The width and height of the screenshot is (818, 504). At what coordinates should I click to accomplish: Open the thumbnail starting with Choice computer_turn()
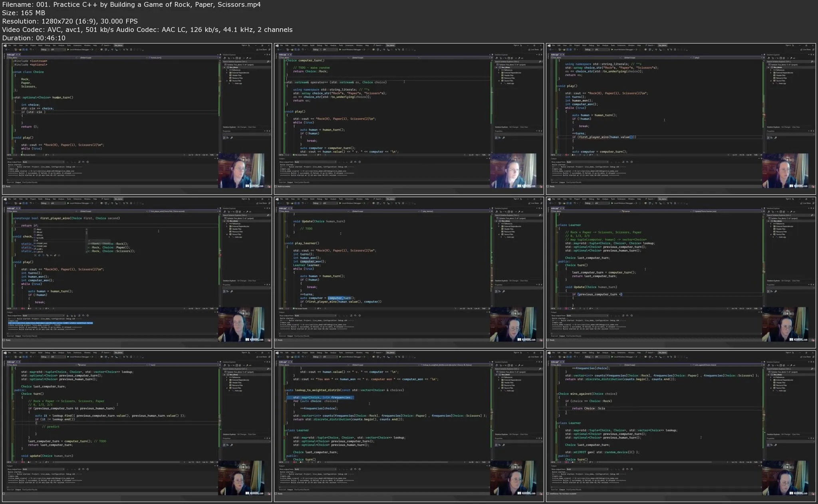coord(409,119)
